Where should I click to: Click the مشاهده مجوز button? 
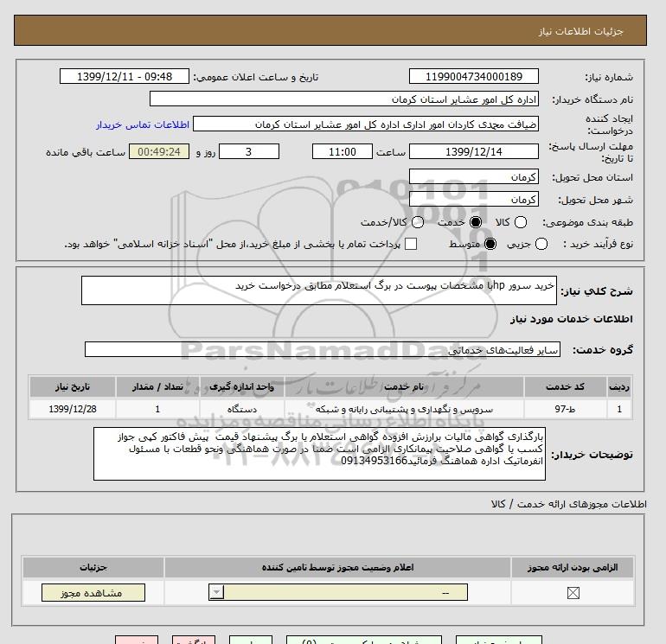93,593
